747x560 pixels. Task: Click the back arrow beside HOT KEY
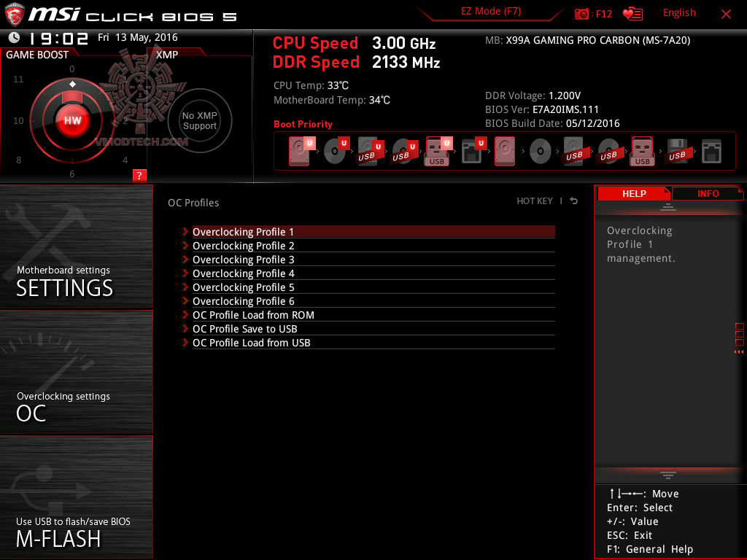click(x=574, y=201)
